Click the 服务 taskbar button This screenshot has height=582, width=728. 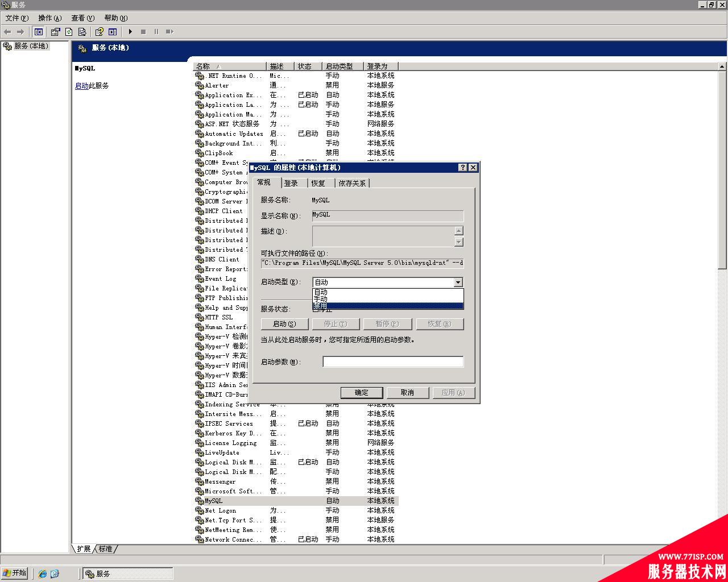[128, 574]
